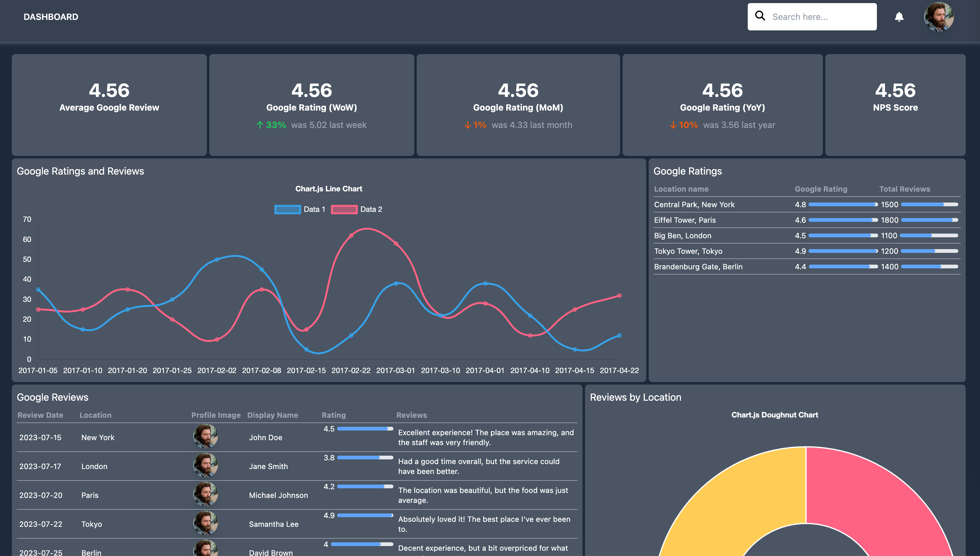This screenshot has height=556, width=980.
Task: Click the search magnifier icon
Action: pos(760,16)
